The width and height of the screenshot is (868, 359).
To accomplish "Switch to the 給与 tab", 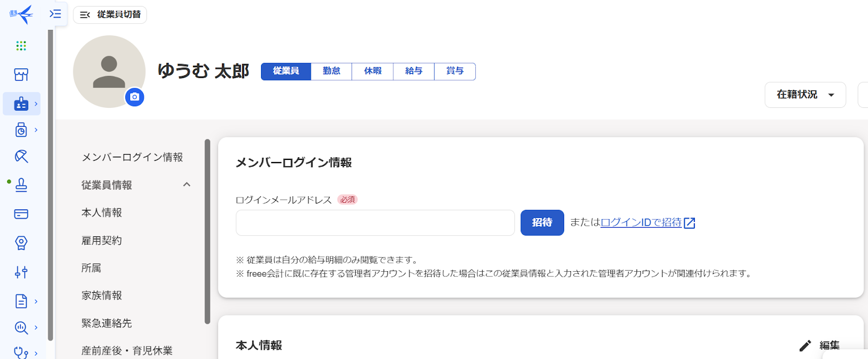I will (x=414, y=71).
